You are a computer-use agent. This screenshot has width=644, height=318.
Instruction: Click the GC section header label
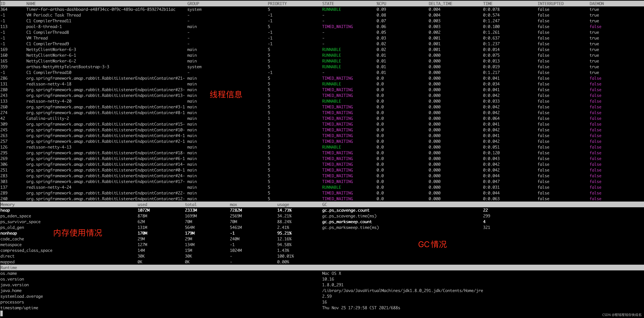tap(324, 204)
